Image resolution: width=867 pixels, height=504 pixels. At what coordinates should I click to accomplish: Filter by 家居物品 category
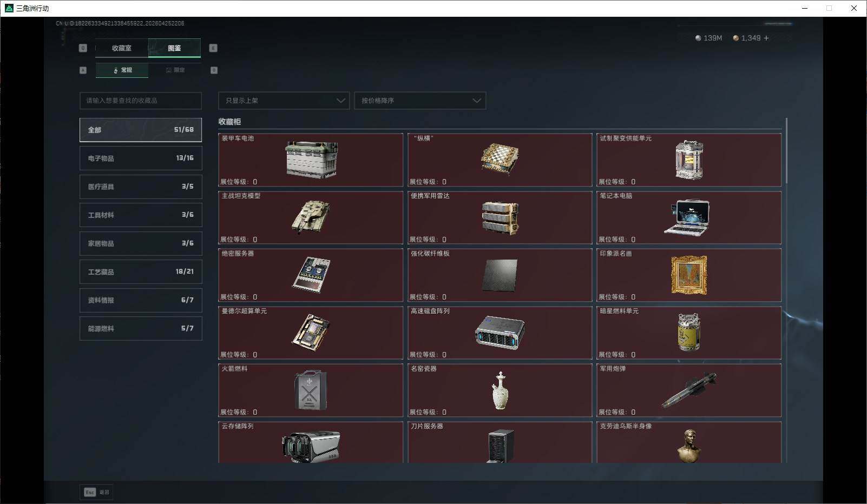click(141, 243)
